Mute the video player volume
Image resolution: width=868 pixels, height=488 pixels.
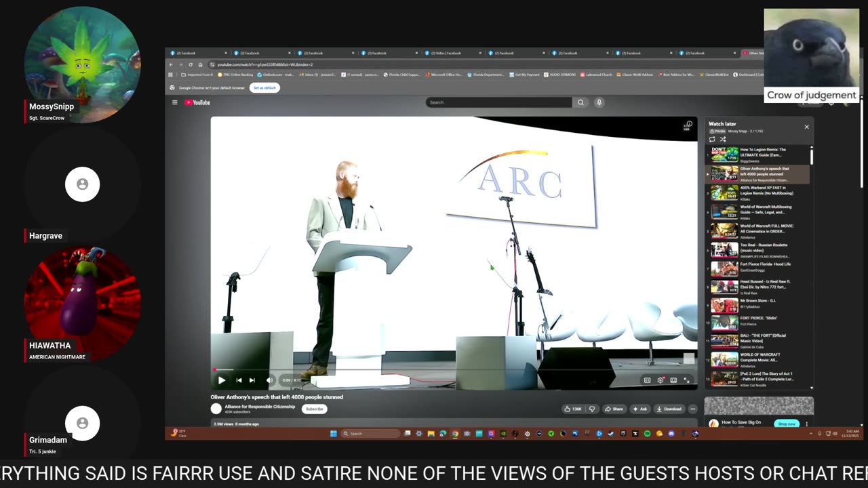tap(269, 380)
